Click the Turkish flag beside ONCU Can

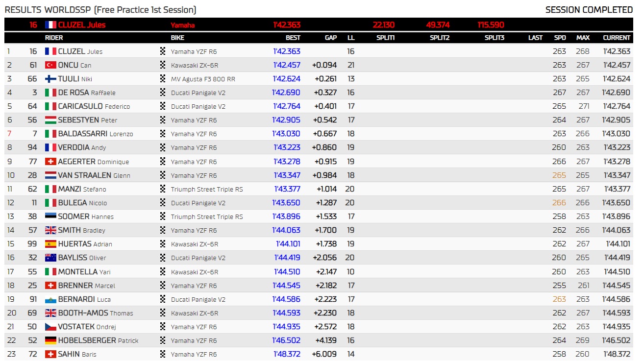[50, 65]
